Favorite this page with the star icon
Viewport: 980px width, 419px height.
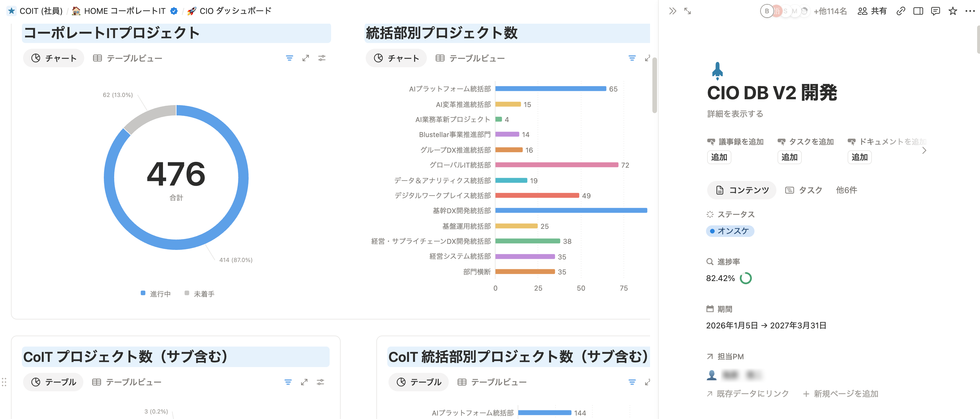pyautogui.click(x=953, y=11)
